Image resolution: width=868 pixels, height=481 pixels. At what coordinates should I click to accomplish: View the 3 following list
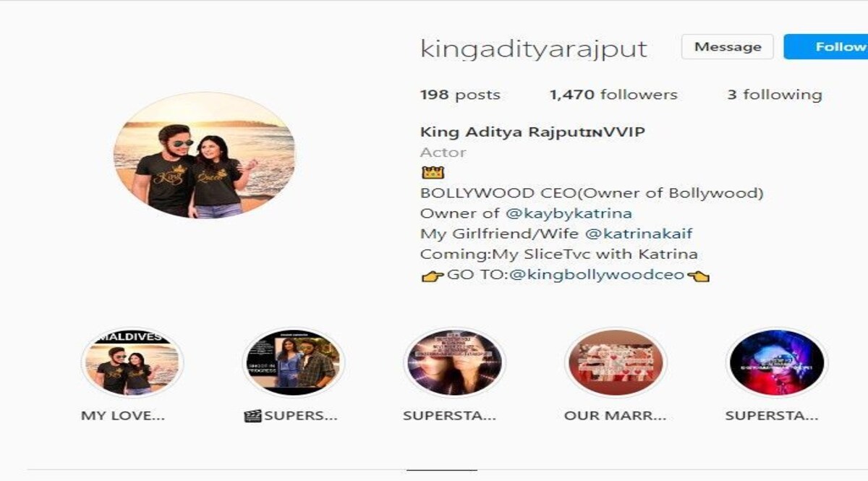(775, 95)
